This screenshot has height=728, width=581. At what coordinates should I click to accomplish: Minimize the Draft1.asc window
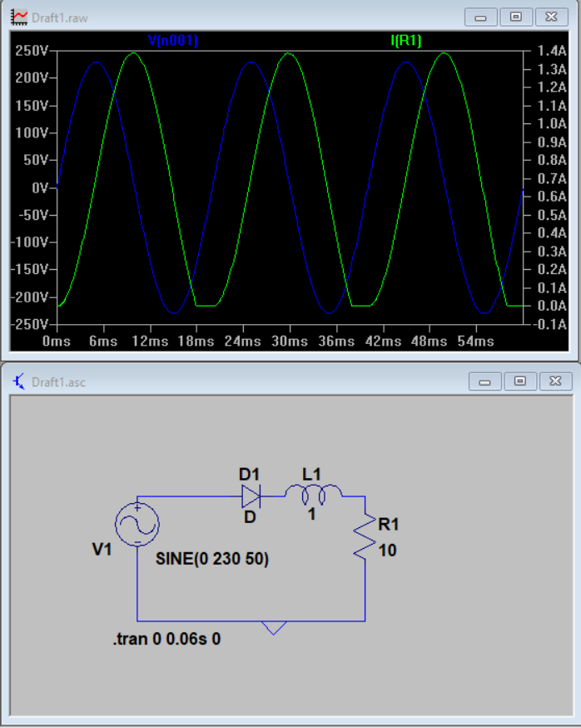click(x=485, y=381)
